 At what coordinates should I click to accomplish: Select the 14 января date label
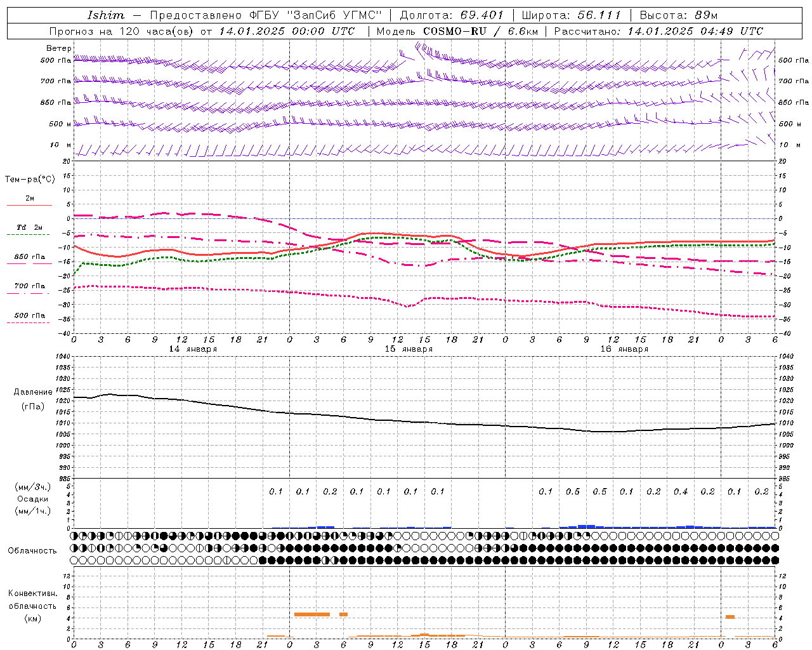coord(192,349)
